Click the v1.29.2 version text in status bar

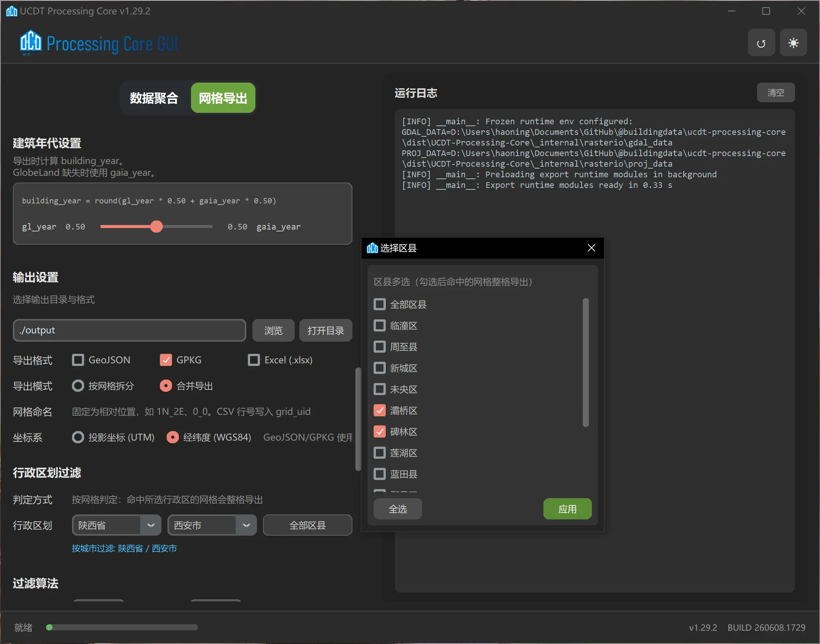703,627
